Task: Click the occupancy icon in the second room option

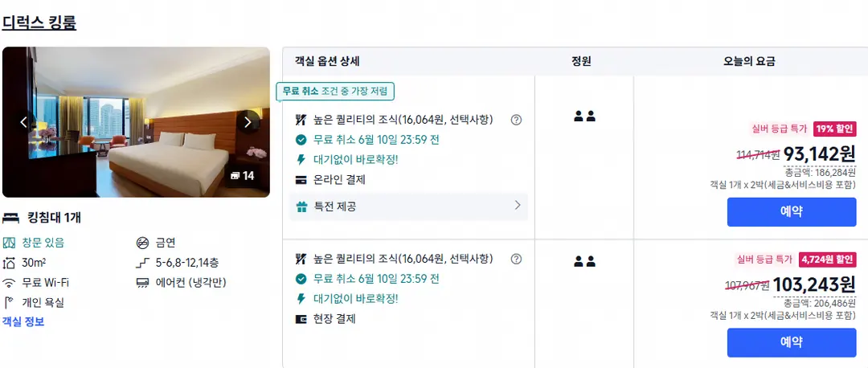Action: click(584, 261)
